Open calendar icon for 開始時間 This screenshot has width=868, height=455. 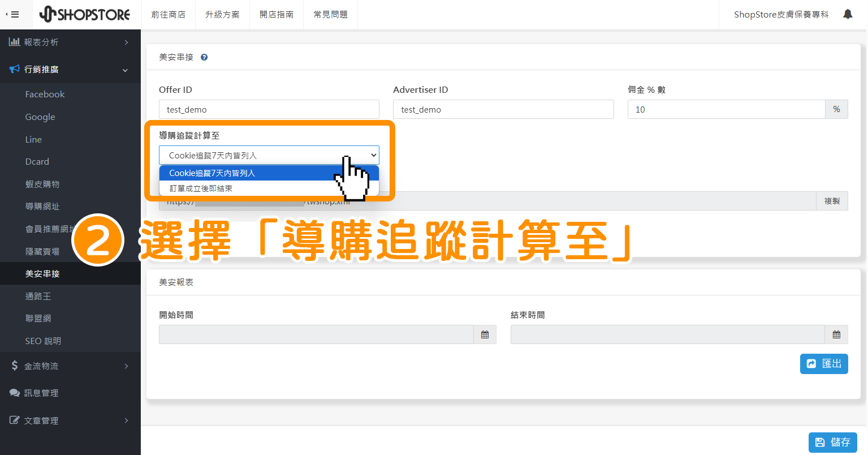[x=485, y=334]
